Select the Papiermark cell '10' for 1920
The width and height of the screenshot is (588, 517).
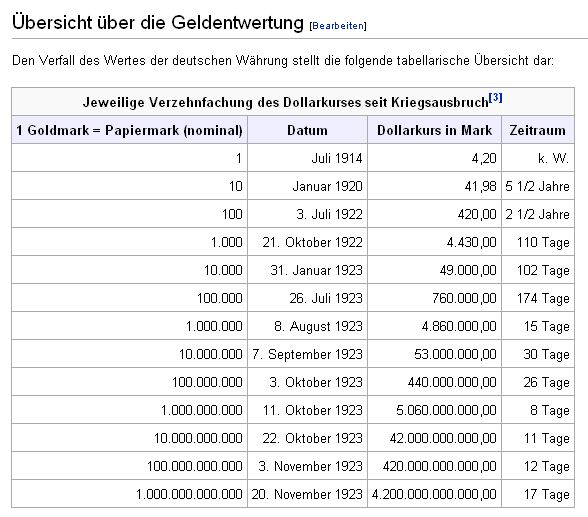[129, 186]
